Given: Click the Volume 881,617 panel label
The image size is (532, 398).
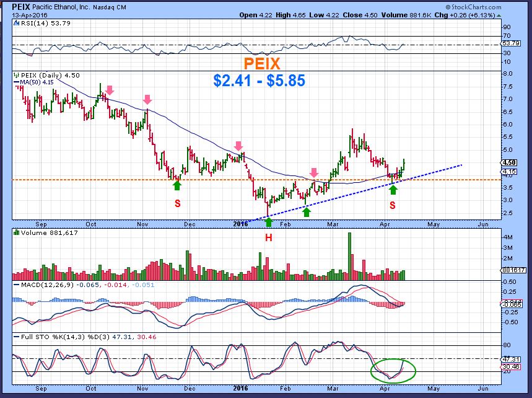Looking at the screenshot, I should coord(49,232).
